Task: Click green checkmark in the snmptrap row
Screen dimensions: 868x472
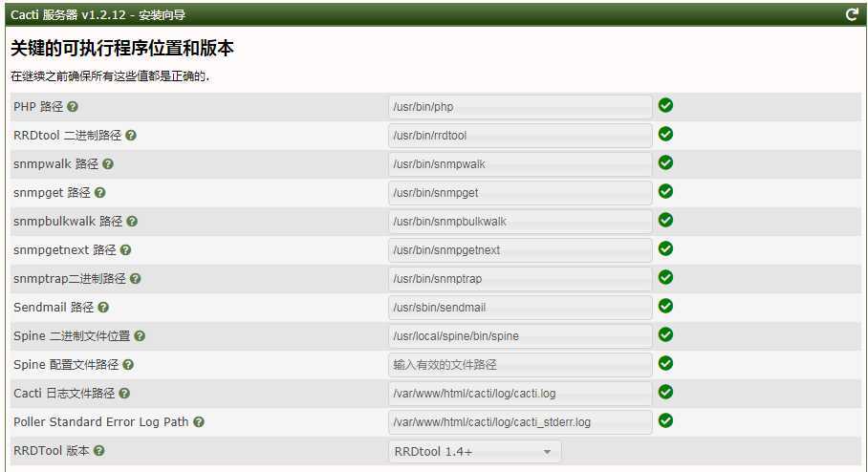Action: [x=665, y=277]
